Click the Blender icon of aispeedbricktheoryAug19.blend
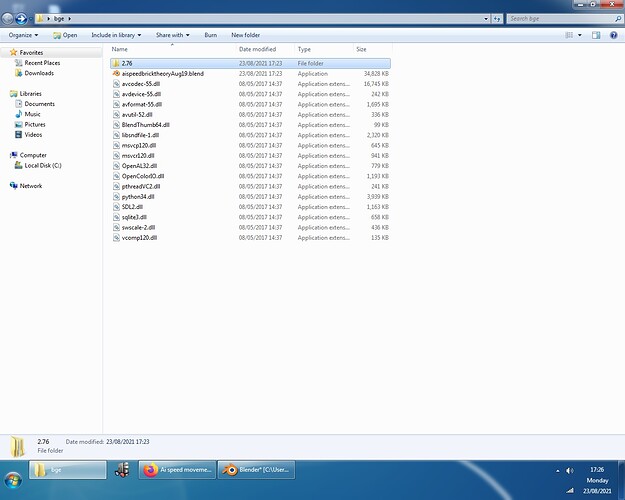 click(x=116, y=73)
